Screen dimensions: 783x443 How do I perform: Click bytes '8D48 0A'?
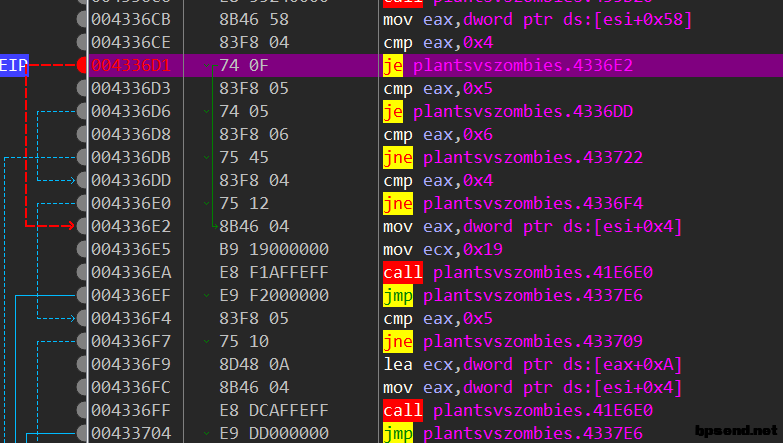click(254, 364)
